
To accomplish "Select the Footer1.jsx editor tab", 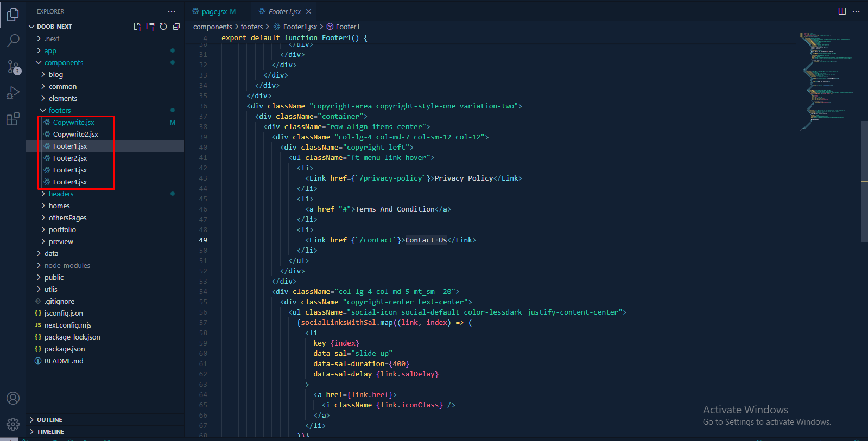I will tap(284, 11).
